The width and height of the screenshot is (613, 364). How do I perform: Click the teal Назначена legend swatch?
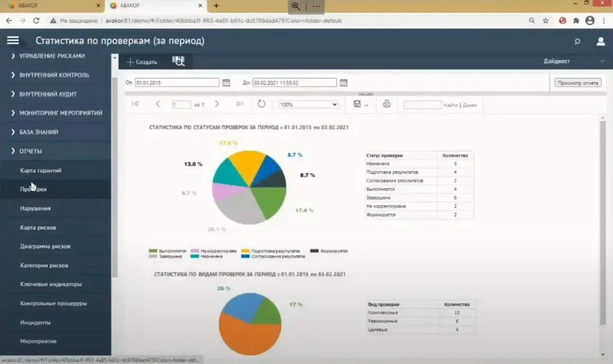point(194,256)
